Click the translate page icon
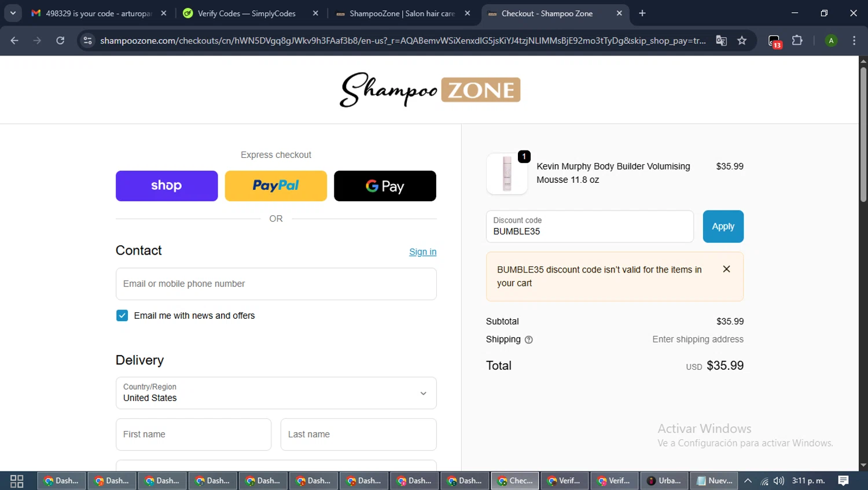The width and height of the screenshot is (868, 490). [x=721, y=40]
